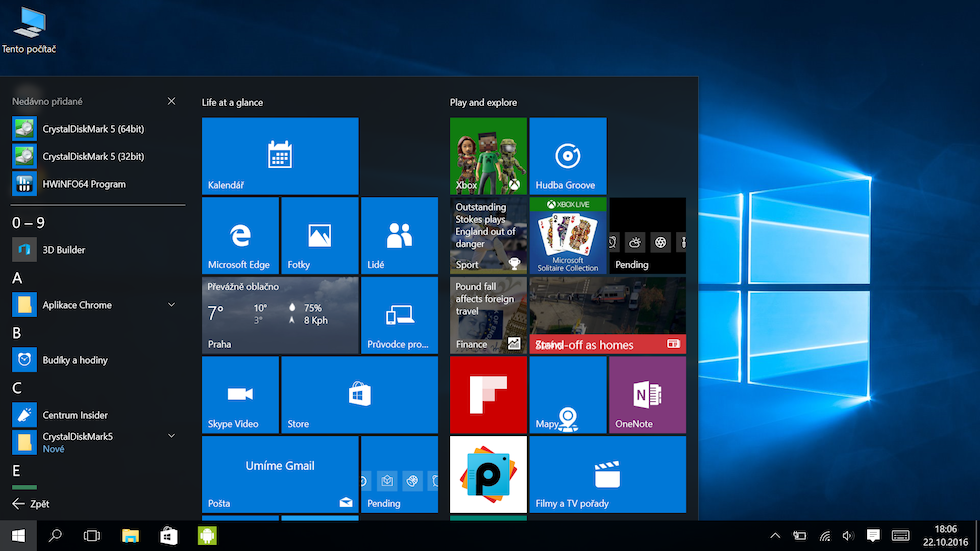Open the Kalendář calendar tile
Image resolution: width=980 pixels, height=551 pixels.
point(280,155)
